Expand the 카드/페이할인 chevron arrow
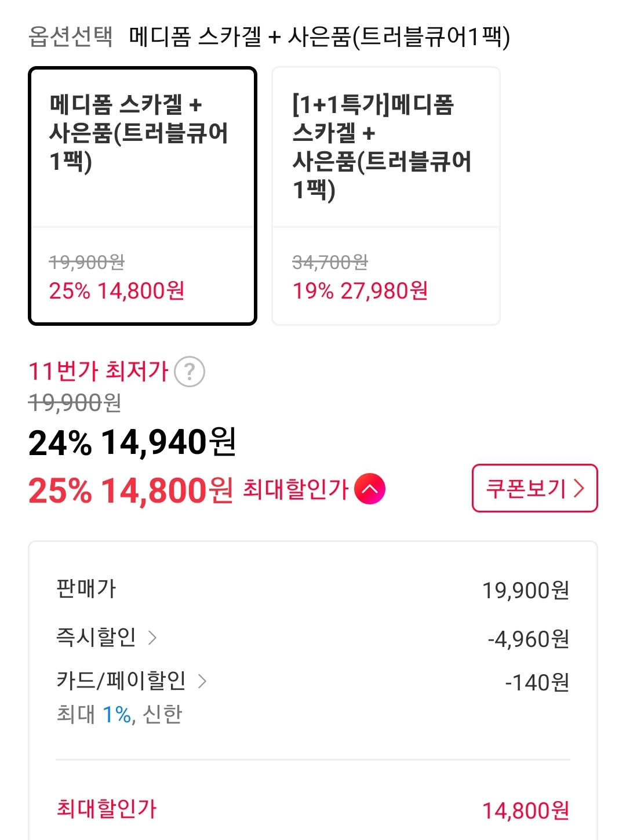Image resolution: width=626 pixels, height=840 pixels. 202,681
